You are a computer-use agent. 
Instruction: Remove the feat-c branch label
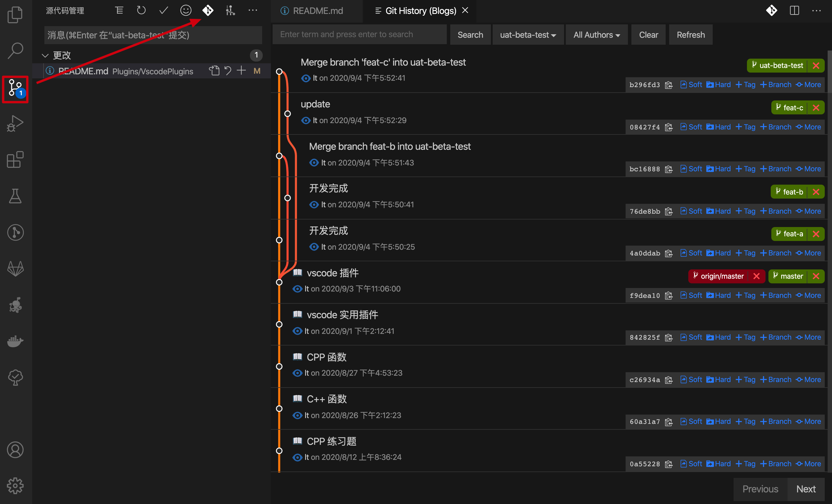click(x=816, y=107)
